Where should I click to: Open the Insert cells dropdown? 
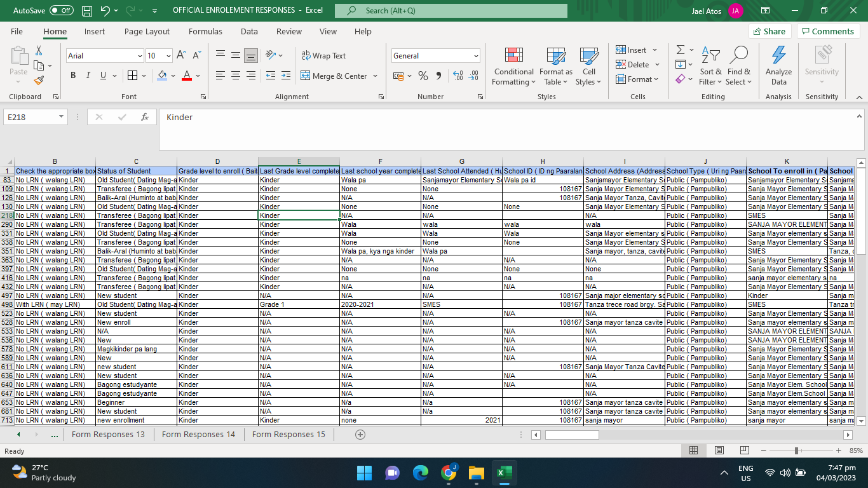(654, 50)
